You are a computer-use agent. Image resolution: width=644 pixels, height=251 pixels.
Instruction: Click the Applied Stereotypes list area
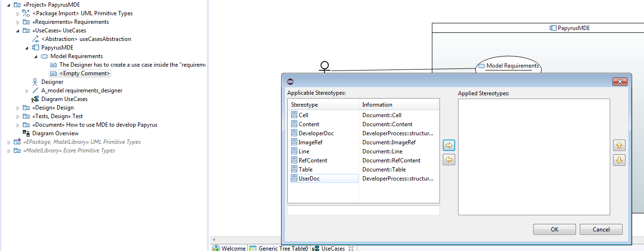(x=534, y=157)
